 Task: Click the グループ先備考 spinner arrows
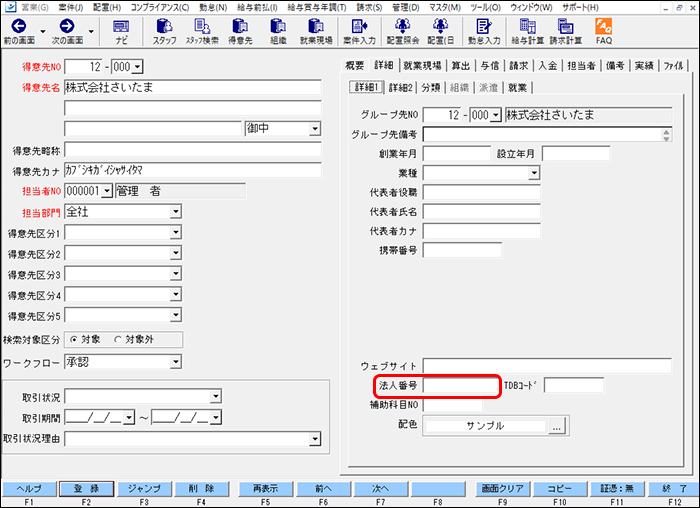click(x=667, y=135)
